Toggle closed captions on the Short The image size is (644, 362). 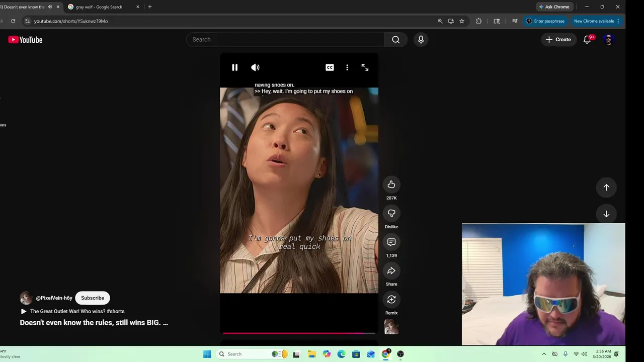tap(330, 67)
